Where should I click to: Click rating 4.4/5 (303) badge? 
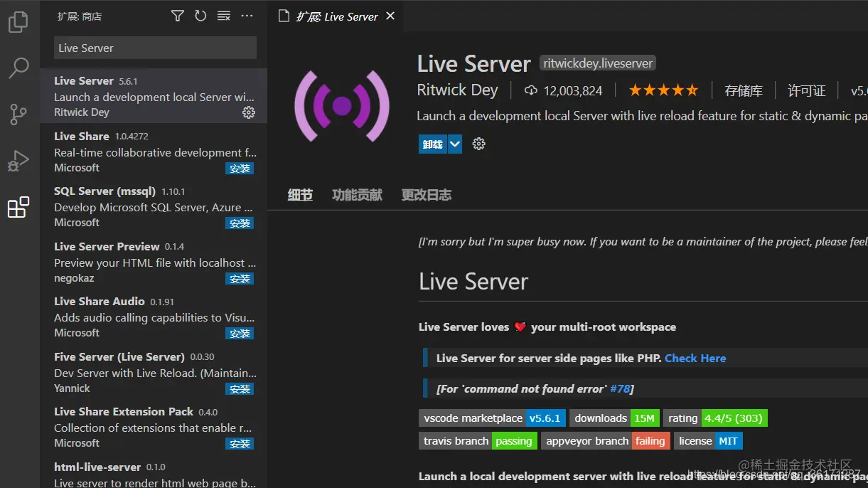click(x=716, y=418)
